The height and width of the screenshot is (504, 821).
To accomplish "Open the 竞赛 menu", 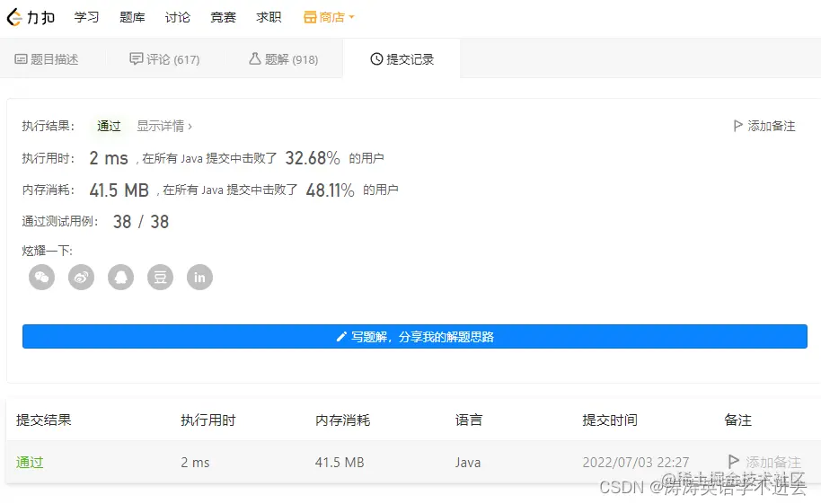I will (x=223, y=17).
